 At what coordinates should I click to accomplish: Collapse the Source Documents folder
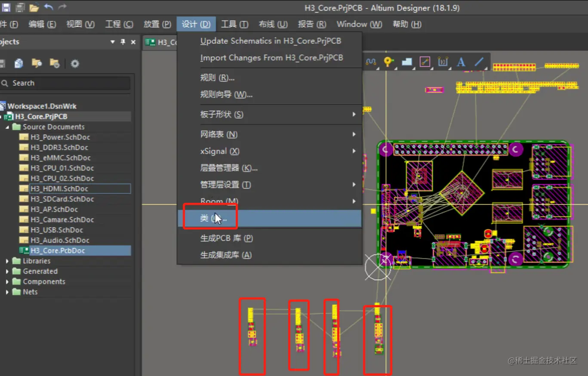7,127
